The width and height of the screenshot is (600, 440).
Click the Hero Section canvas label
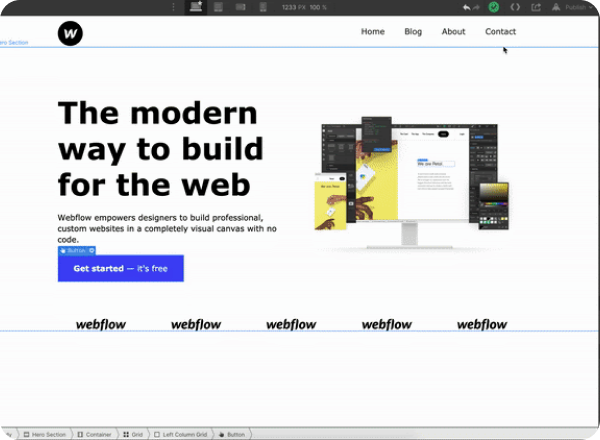(14, 42)
